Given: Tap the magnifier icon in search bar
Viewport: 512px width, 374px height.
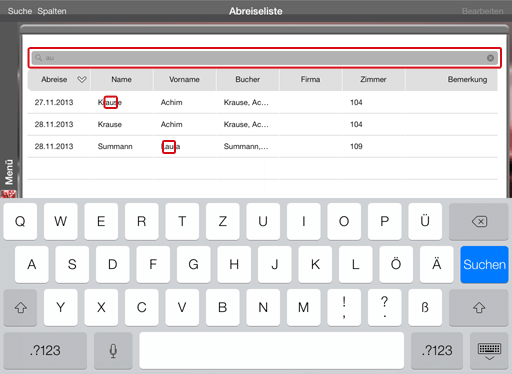Looking at the screenshot, I should point(39,58).
